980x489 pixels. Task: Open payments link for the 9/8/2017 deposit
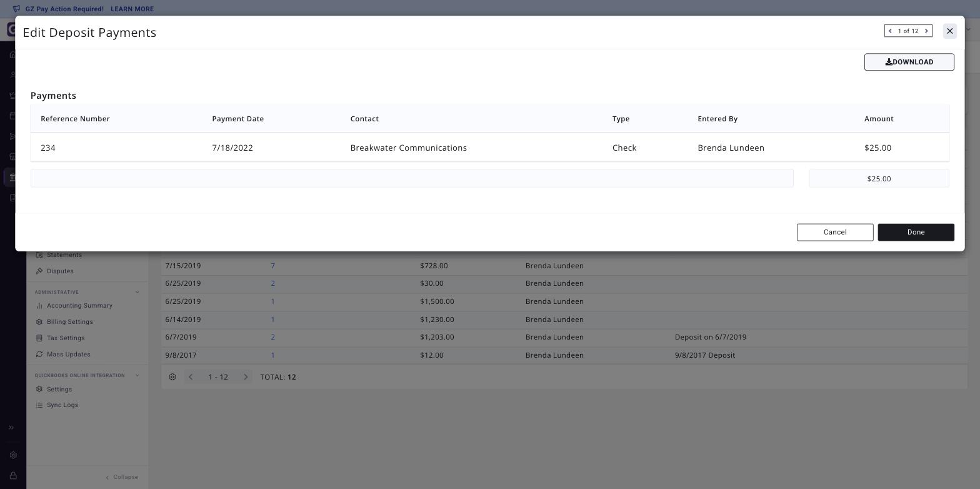(x=273, y=355)
